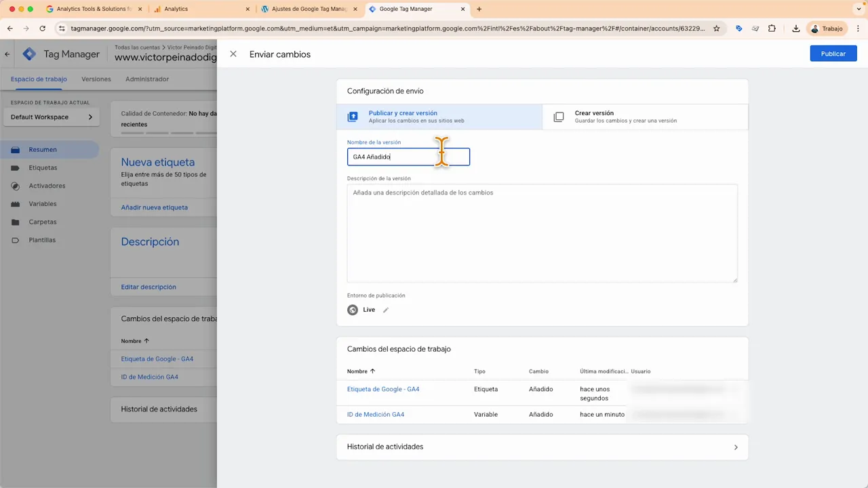The height and width of the screenshot is (488, 868).
Task: Click the Tag Manager logo icon
Action: (x=29, y=54)
